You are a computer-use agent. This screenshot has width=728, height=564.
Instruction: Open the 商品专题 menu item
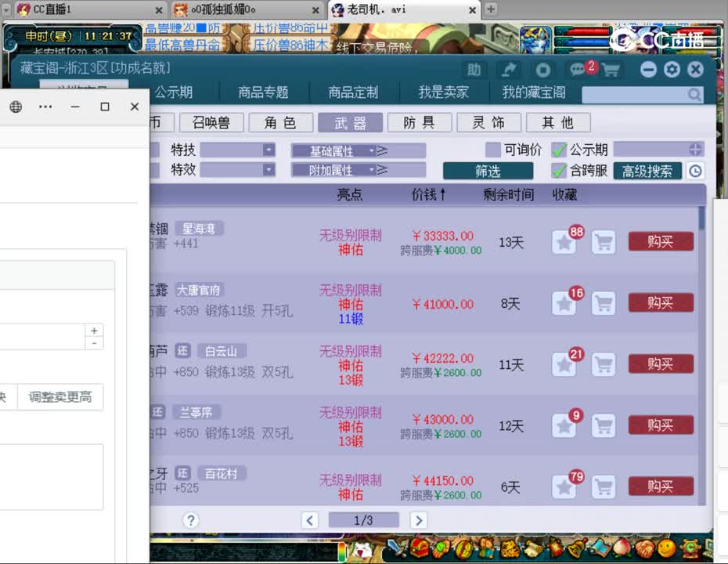[x=263, y=92]
